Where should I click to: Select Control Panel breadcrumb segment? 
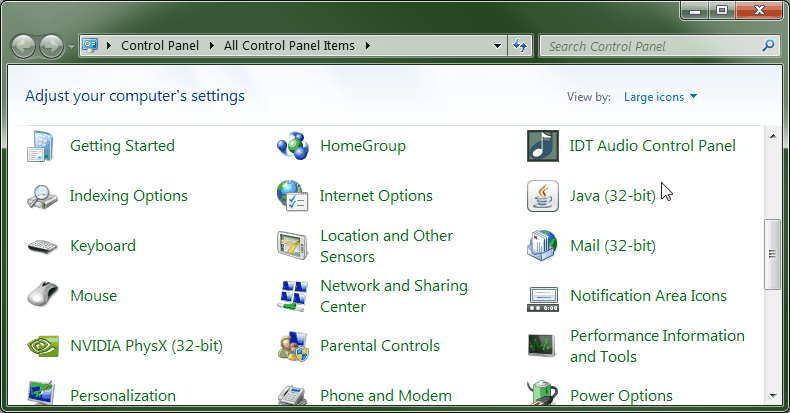(x=160, y=46)
